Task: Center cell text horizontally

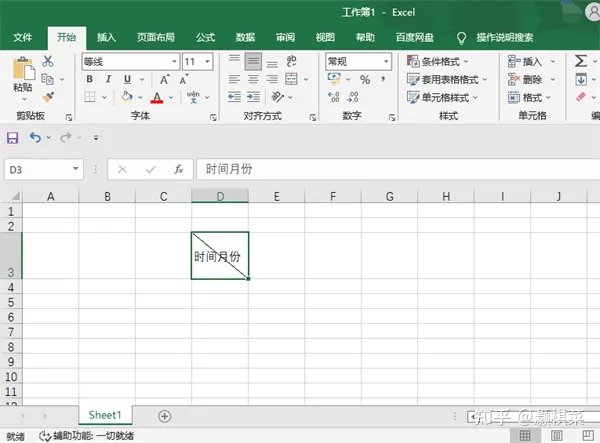Action: pos(253,79)
